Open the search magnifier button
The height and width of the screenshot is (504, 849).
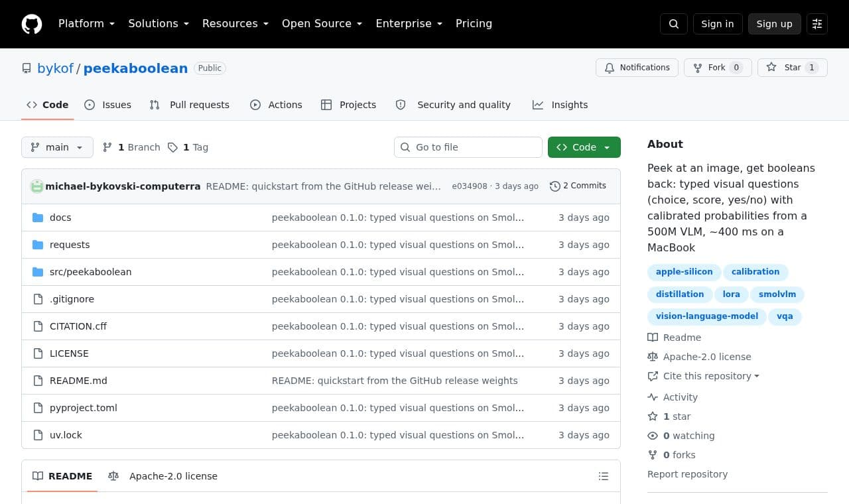tap(674, 24)
